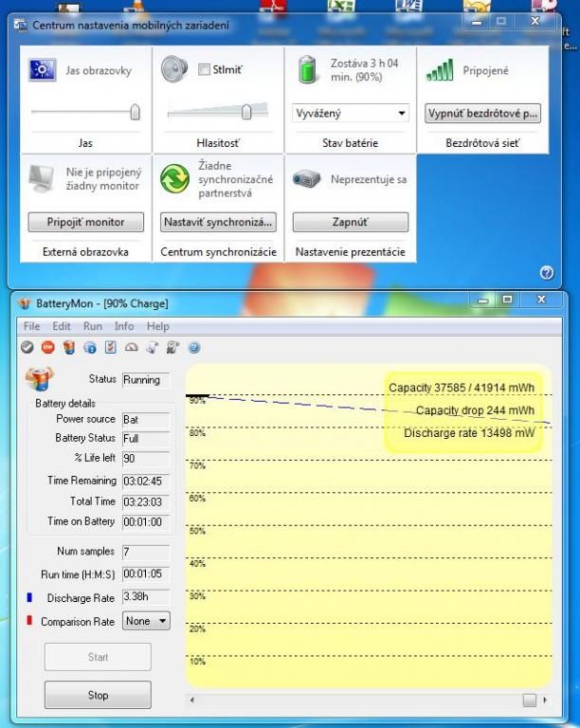Click the red Stop toolbar icon
Image resolution: width=580 pixels, height=728 pixels.
47,348
